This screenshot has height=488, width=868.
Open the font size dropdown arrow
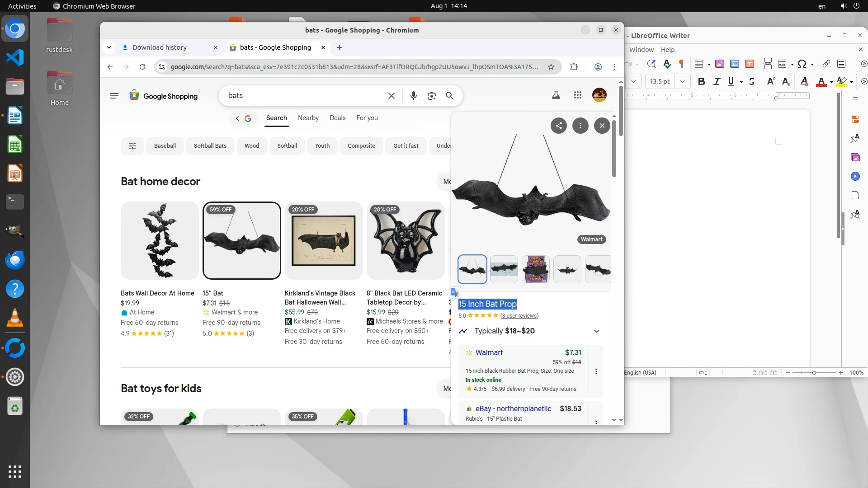[682, 82]
